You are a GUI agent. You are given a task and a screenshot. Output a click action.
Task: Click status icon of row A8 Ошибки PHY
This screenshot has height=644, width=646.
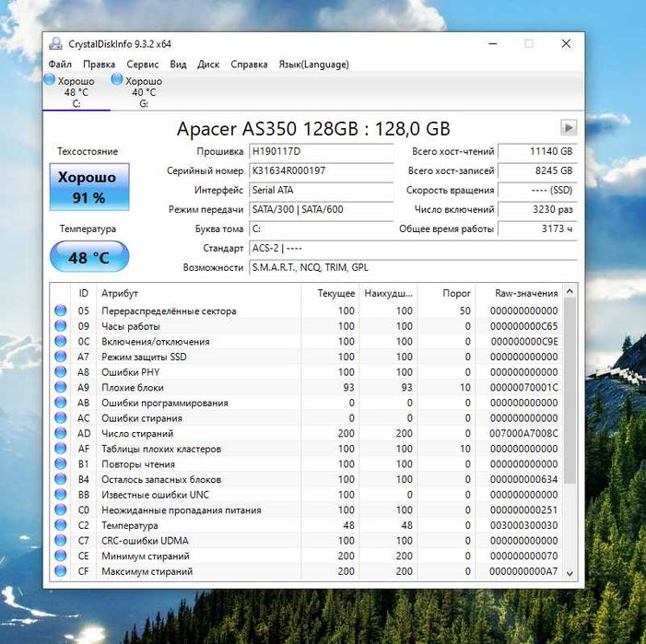(60, 372)
